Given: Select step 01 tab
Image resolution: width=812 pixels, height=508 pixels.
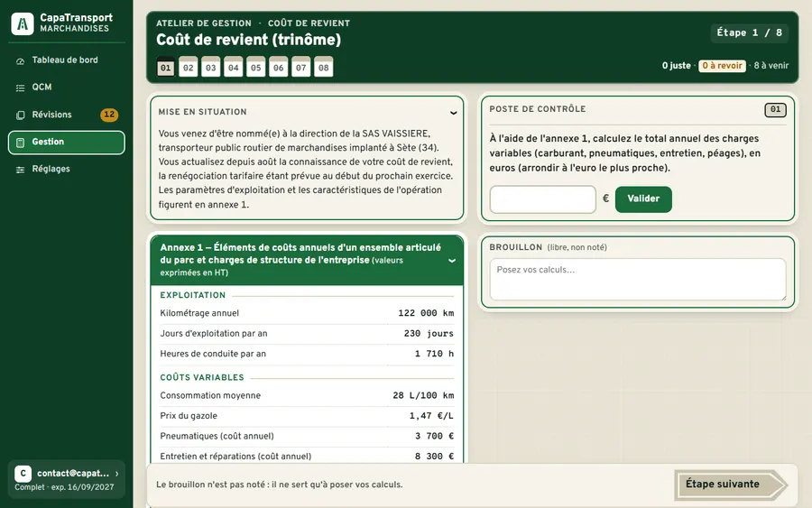Looking at the screenshot, I should coord(166,67).
